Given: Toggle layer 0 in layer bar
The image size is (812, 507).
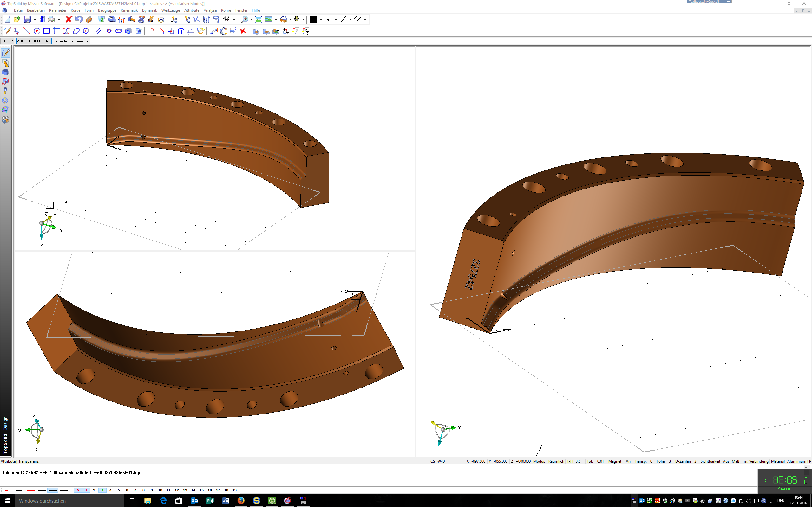Looking at the screenshot, I should 77,490.
